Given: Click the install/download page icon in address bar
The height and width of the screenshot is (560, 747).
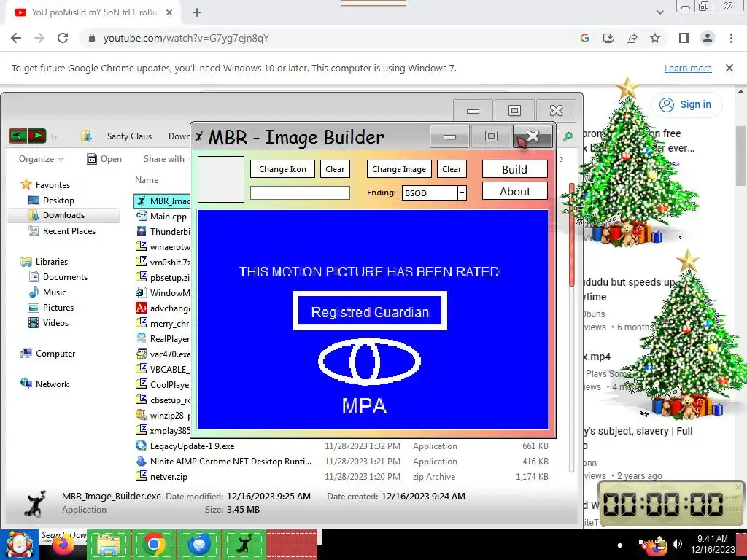Looking at the screenshot, I should pyautogui.click(x=608, y=38).
